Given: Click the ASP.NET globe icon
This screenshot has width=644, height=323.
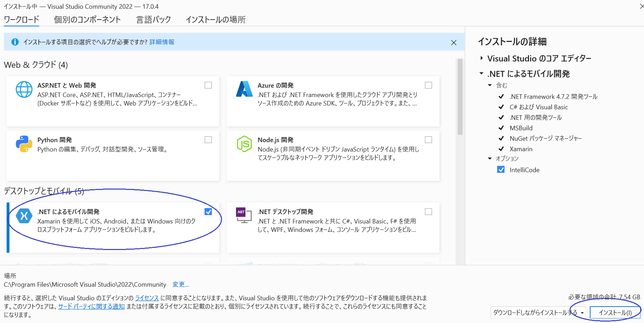Looking at the screenshot, I should pos(24,89).
